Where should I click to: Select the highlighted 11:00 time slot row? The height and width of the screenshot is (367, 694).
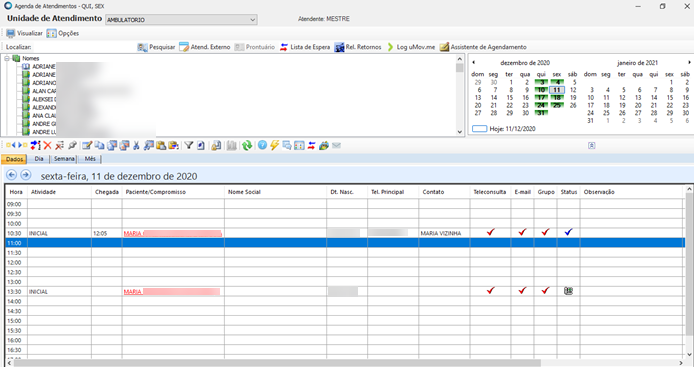coord(345,243)
